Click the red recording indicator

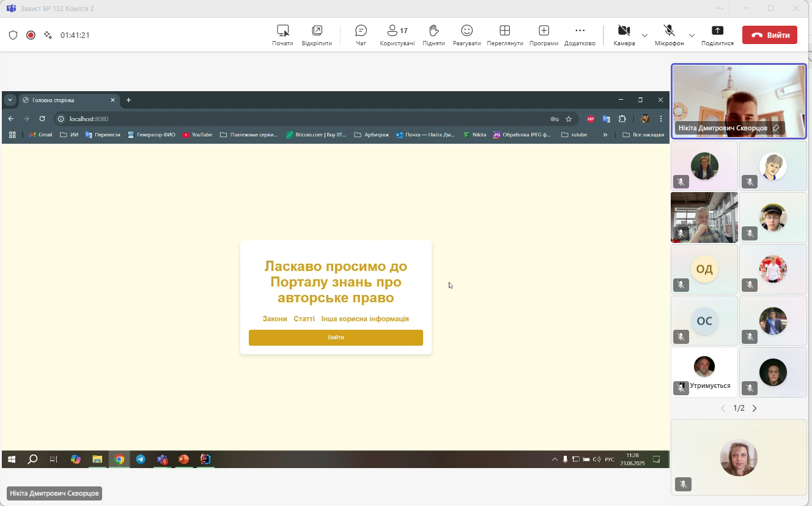pos(31,35)
